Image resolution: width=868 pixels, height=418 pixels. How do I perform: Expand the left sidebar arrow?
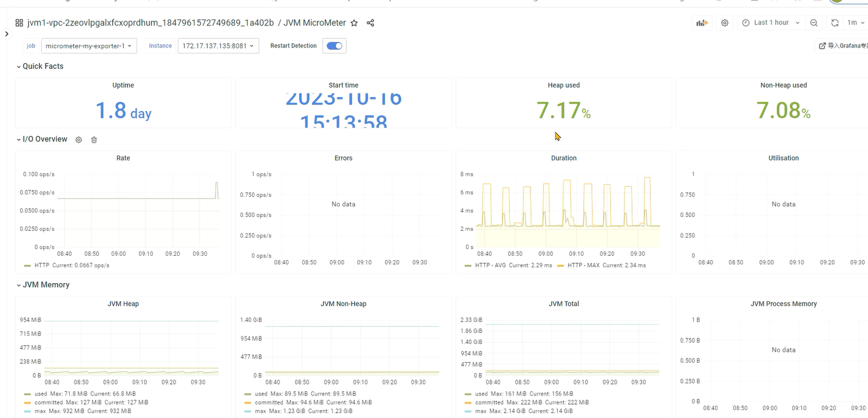(7, 34)
